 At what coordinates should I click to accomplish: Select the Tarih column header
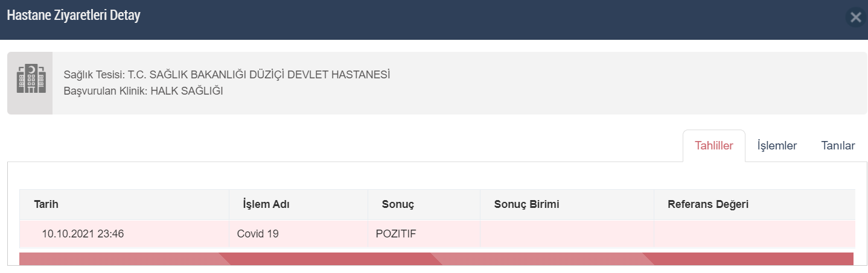tap(124, 204)
